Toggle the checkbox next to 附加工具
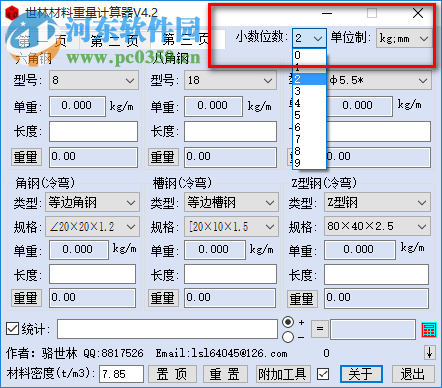Screen dimensions: 442x388 pyautogui.click(x=323, y=374)
